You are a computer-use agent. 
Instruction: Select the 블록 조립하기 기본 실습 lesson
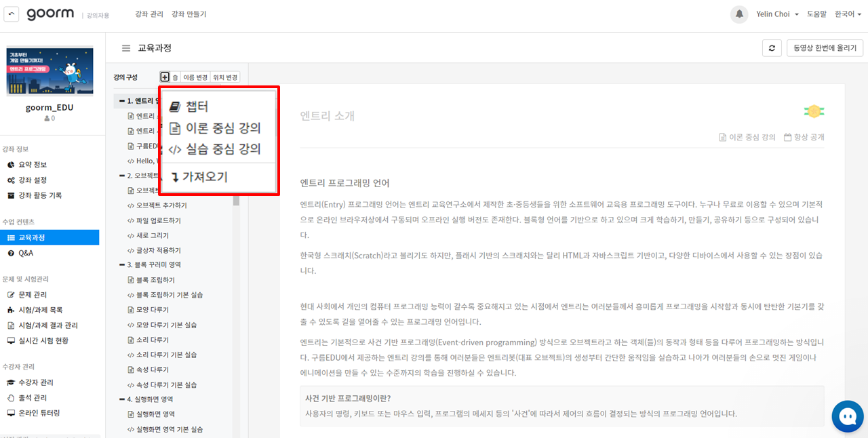pyautogui.click(x=170, y=295)
